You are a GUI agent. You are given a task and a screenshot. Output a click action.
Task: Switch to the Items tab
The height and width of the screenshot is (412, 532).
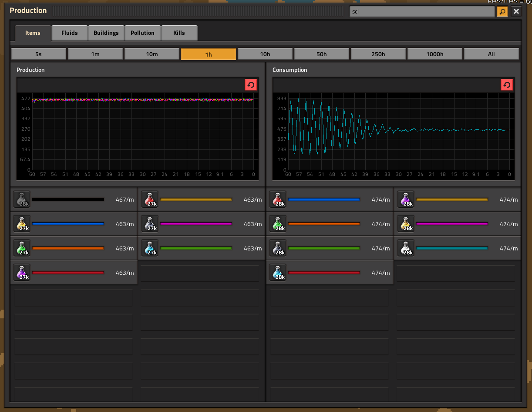(33, 33)
